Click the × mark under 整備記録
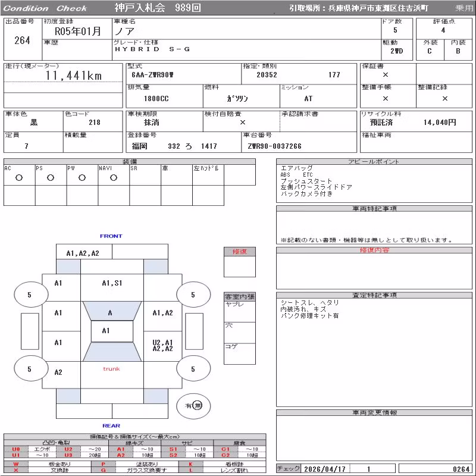The width and height of the screenshot is (476, 476). (444, 99)
